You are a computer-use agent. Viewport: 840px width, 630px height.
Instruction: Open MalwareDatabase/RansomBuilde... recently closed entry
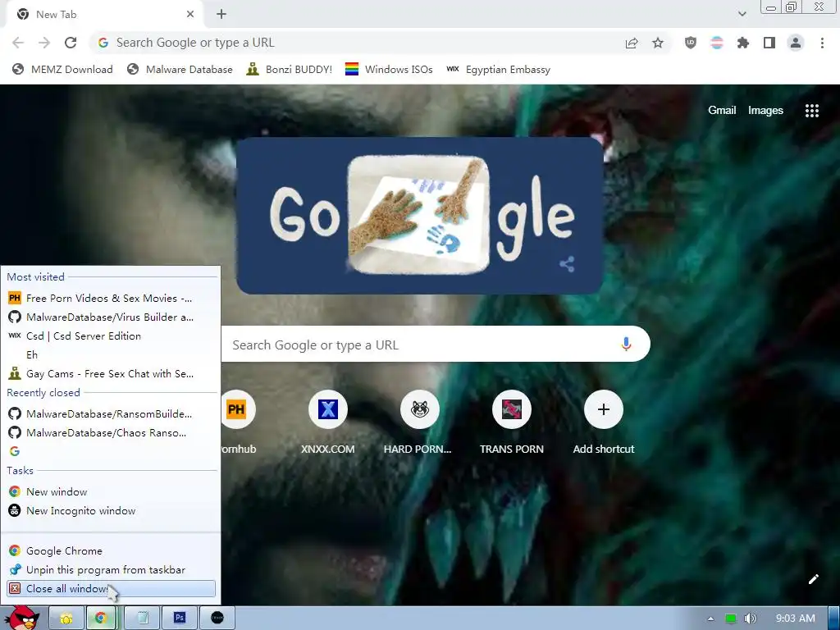pos(111,413)
